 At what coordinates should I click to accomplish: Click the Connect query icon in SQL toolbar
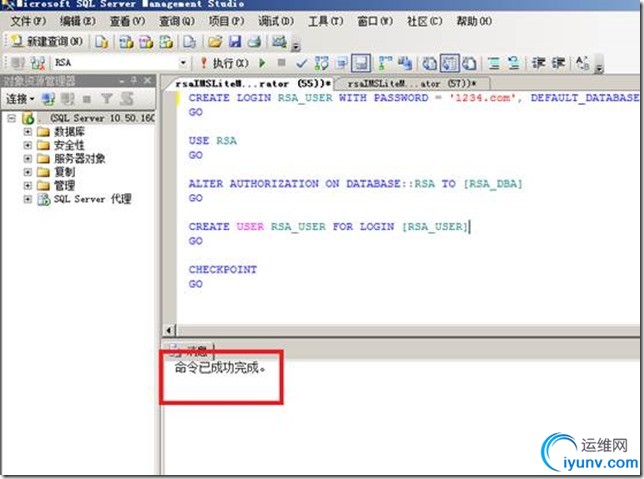(18, 63)
